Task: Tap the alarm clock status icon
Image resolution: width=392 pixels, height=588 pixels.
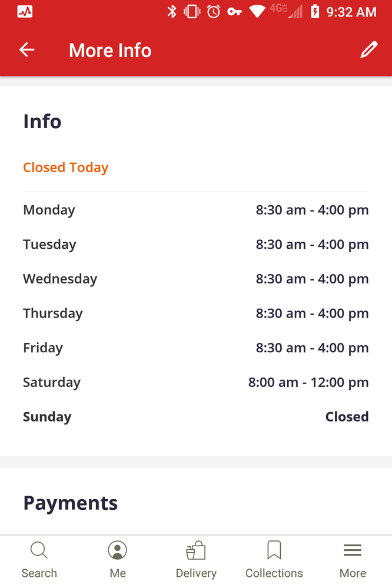Action: [x=214, y=12]
